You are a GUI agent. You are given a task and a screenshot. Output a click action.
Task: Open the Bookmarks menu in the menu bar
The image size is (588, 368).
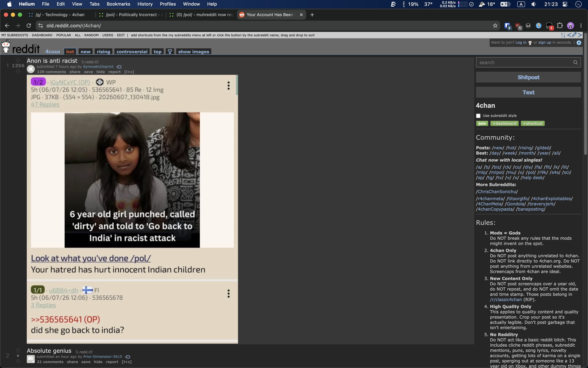point(118,4)
